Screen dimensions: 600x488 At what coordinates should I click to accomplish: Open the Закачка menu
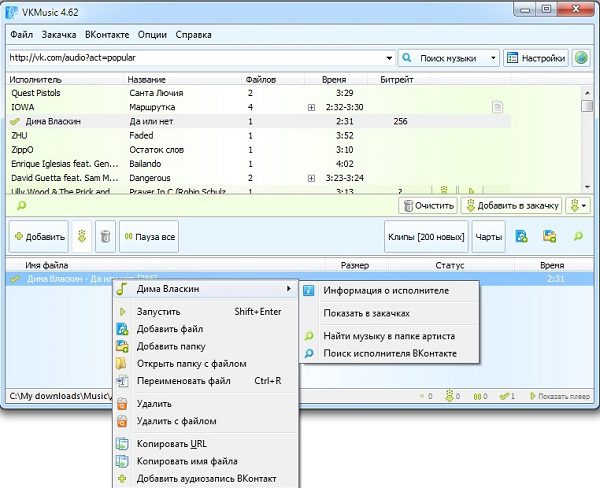pos(59,34)
